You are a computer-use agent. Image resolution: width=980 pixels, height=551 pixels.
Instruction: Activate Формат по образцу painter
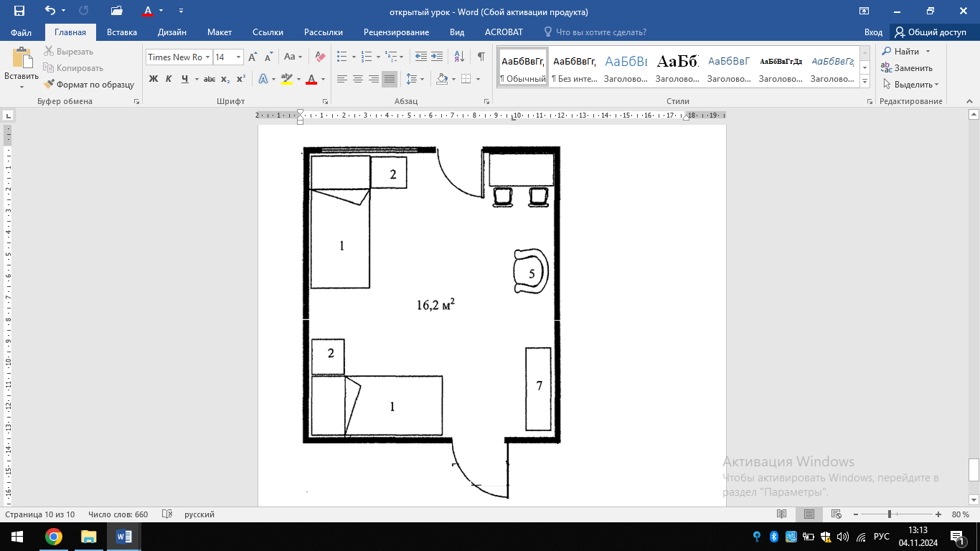click(x=89, y=84)
